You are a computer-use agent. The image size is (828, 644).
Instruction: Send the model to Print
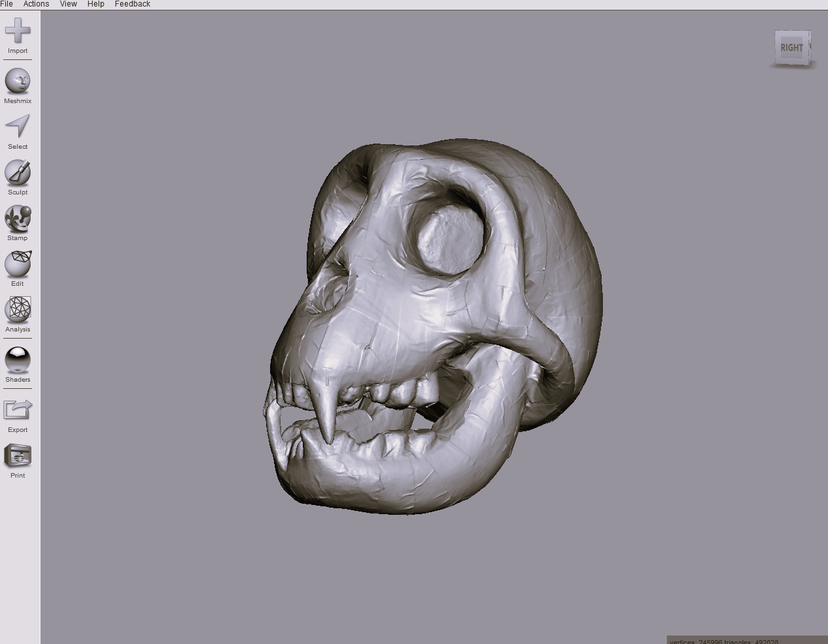[18, 456]
